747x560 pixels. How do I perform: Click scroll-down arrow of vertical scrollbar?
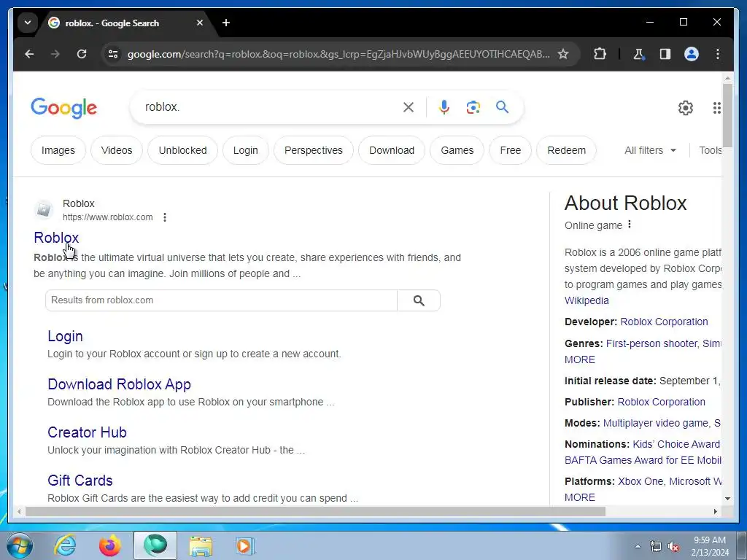point(727,499)
